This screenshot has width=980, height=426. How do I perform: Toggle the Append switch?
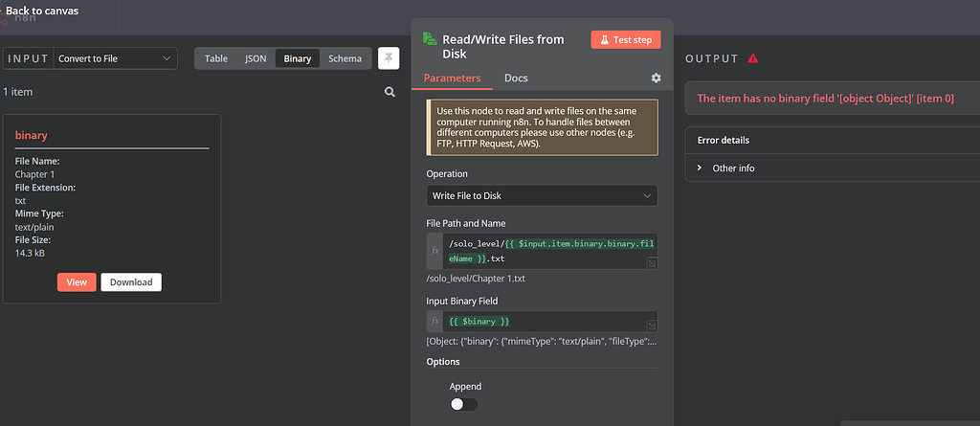(464, 404)
